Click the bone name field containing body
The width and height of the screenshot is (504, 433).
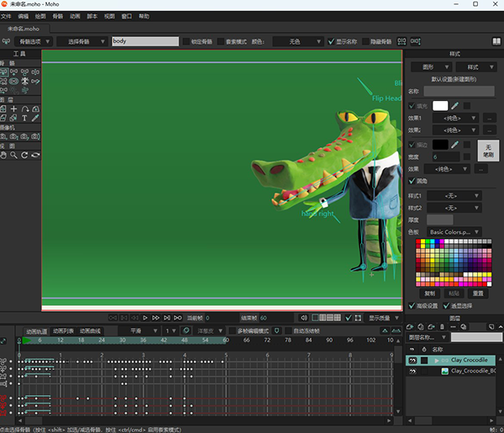coord(145,41)
